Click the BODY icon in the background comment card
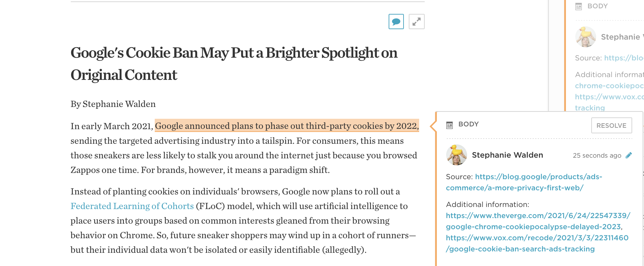 click(578, 6)
